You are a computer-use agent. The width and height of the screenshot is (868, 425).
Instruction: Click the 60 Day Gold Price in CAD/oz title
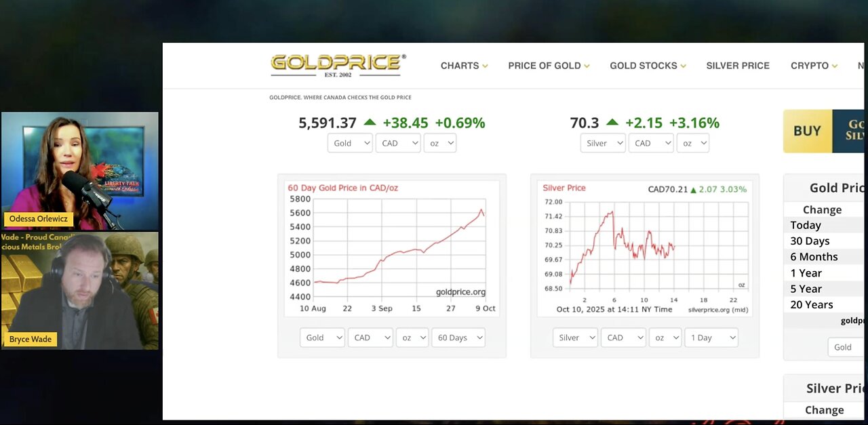[343, 188]
